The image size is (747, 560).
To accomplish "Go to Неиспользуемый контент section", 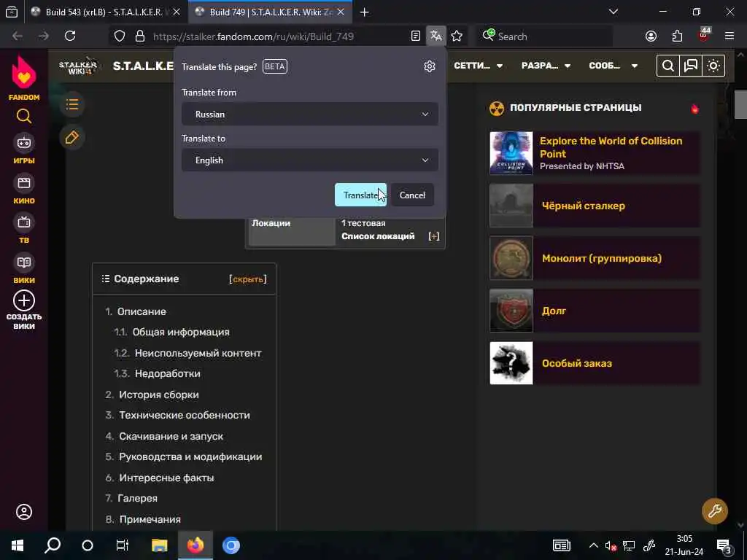I will click(198, 353).
